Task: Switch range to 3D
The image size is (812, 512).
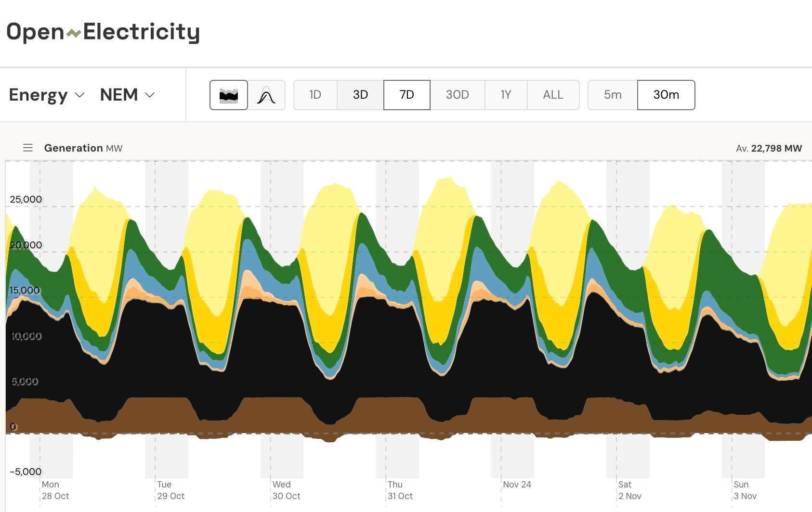Action: (x=360, y=95)
